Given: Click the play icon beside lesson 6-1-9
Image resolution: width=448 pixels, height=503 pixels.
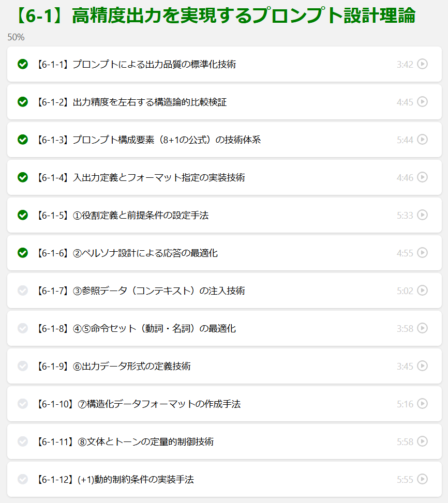Looking at the screenshot, I should tap(422, 366).
